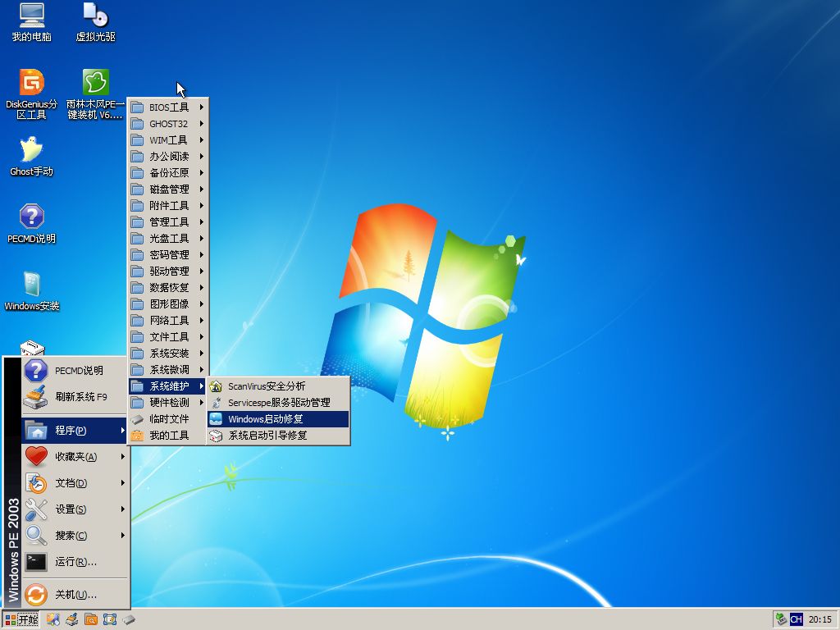840x630 pixels.
Task: Expand the 磁盘管理 folder submenu
Action: tap(168, 189)
